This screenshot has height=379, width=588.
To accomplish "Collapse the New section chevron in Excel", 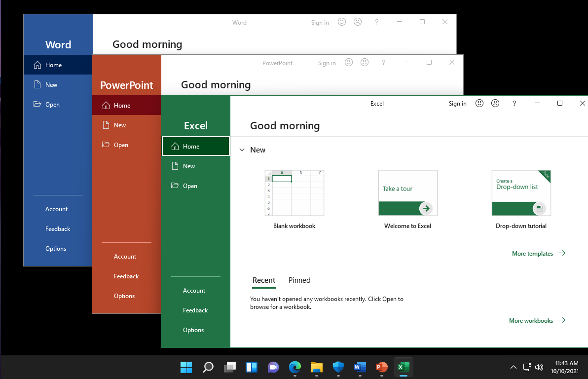I will [242, 150].
